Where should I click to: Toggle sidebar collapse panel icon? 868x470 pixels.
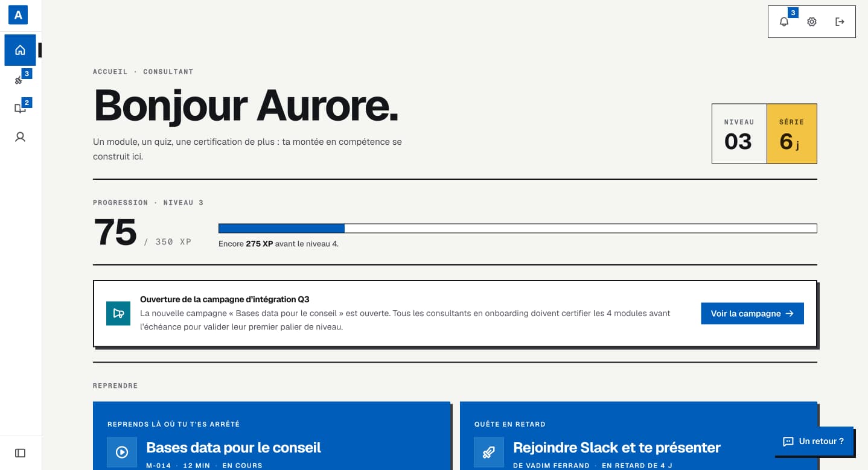[21, 453]
